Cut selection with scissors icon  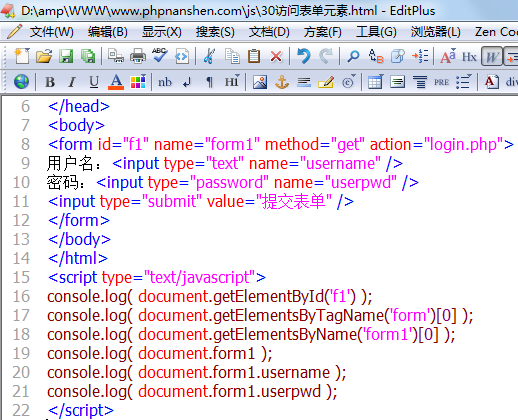209,56
